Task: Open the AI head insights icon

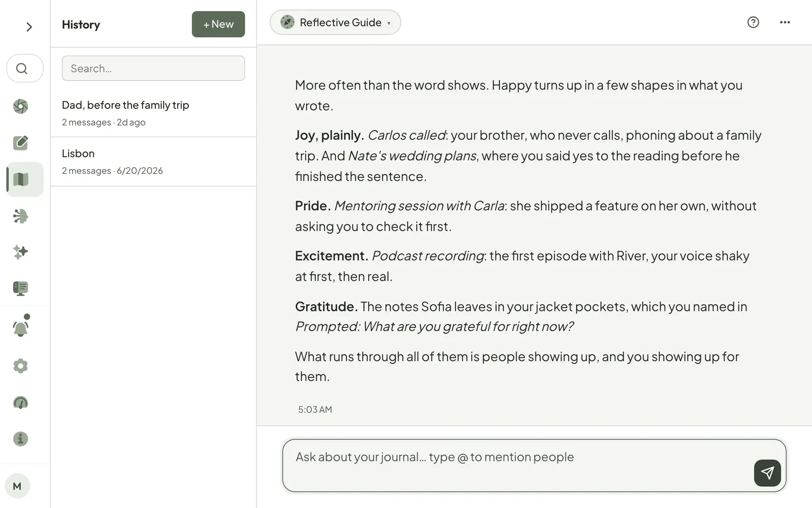Action: (x=21, y=216)
